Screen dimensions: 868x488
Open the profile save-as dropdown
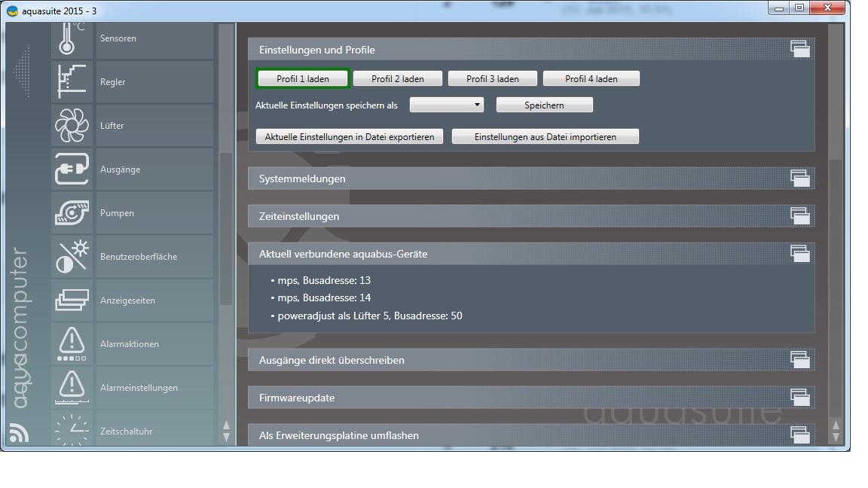(x=447, y=105)
